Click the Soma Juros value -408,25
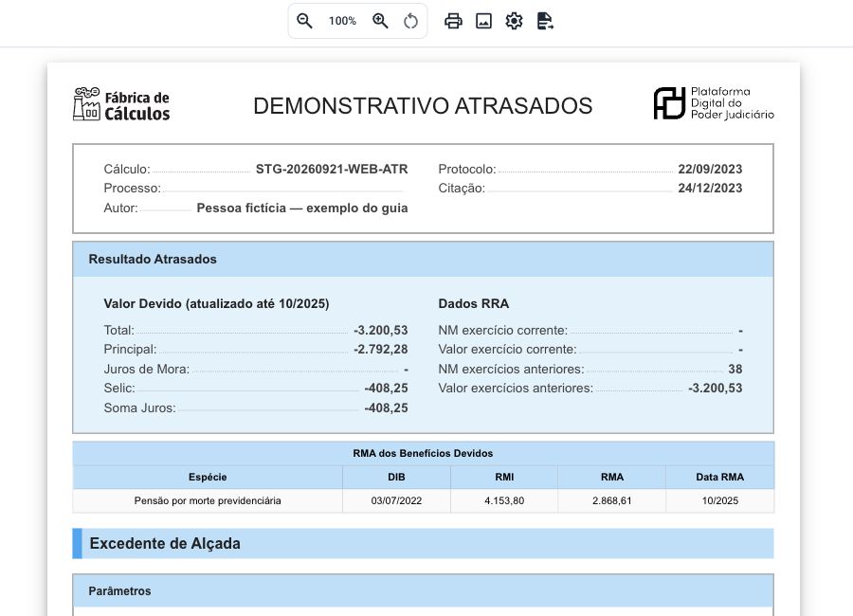This screenshot has width=853, height=616. [387, 408]
